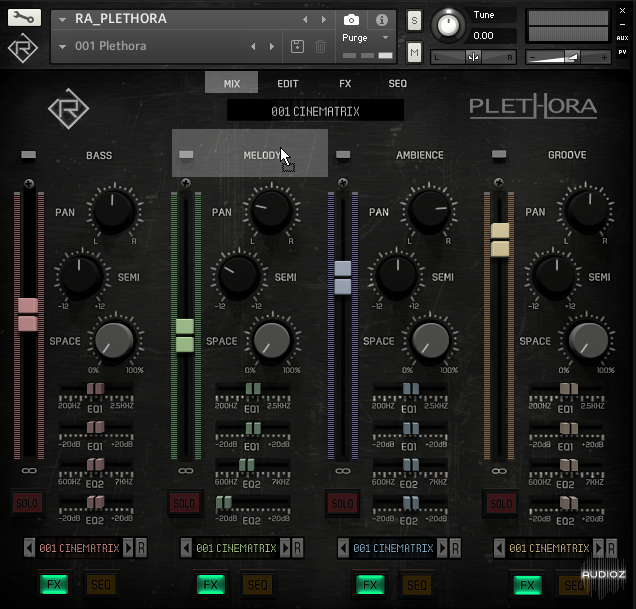
Task: Load previous Melody sound with left arrow
Action: tap(186, 548)
